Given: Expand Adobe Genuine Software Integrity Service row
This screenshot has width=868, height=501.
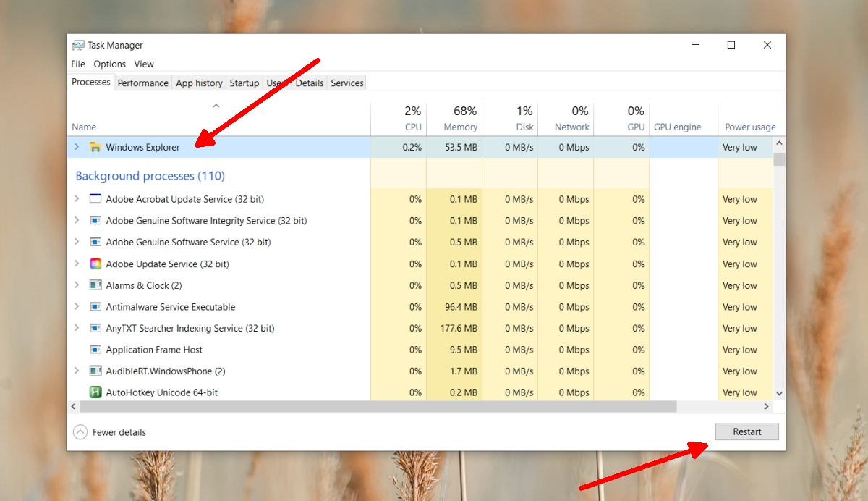Looking at the screenshot, I should (77, 221).
